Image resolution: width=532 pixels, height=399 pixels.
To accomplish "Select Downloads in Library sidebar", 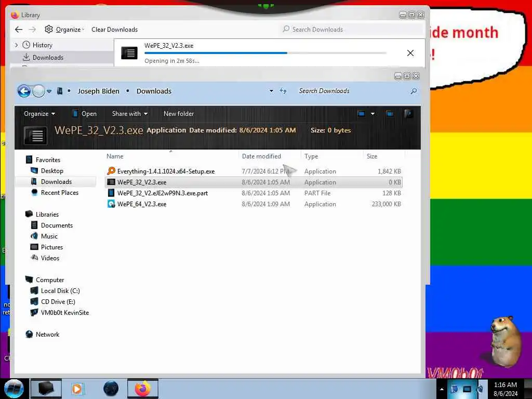I will click(x=48, y=57).
